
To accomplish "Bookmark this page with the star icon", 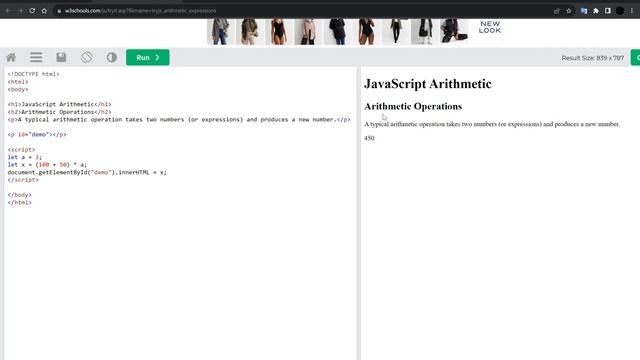I will point(569,11).
